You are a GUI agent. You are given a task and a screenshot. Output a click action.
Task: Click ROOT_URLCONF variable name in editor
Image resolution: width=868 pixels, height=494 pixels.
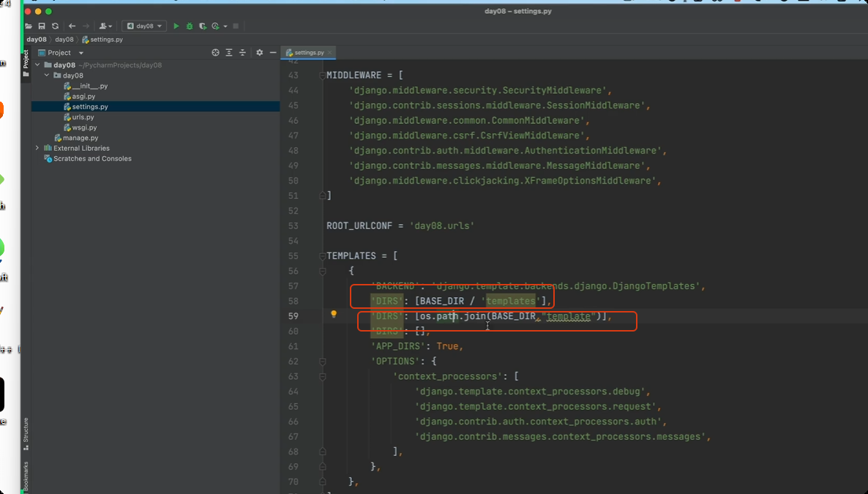pos(360,226)
